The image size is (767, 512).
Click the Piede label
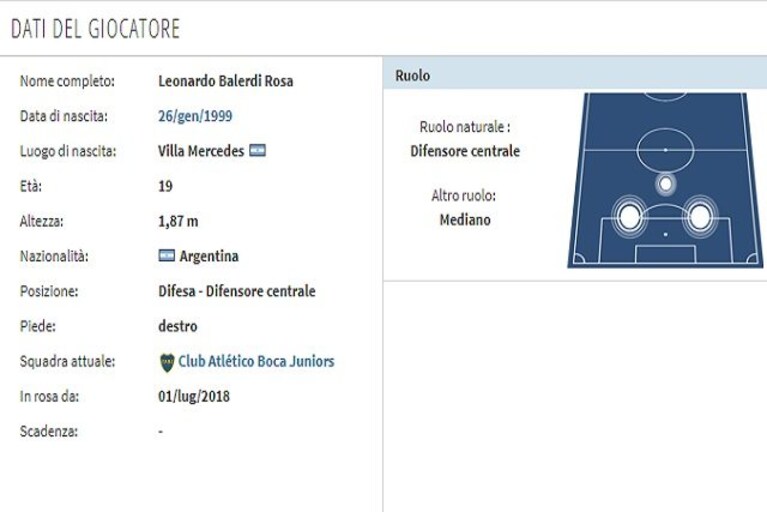coord(38,326)
